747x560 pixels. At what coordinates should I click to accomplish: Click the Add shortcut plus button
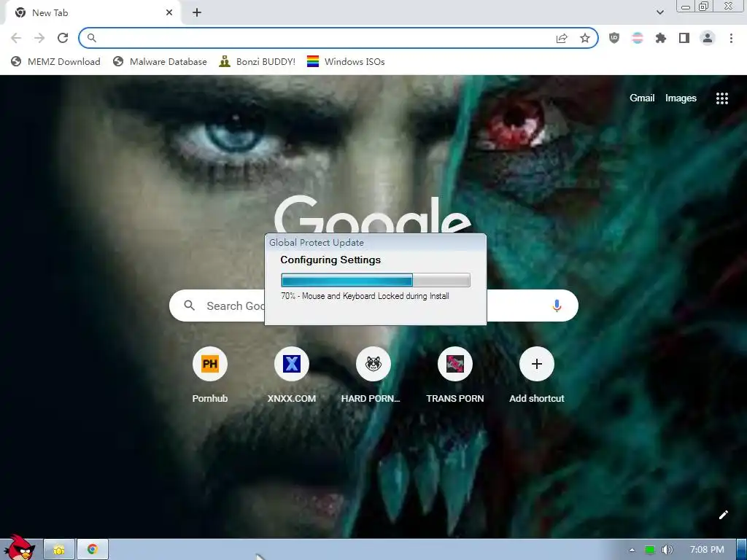[x=537, y=365]
